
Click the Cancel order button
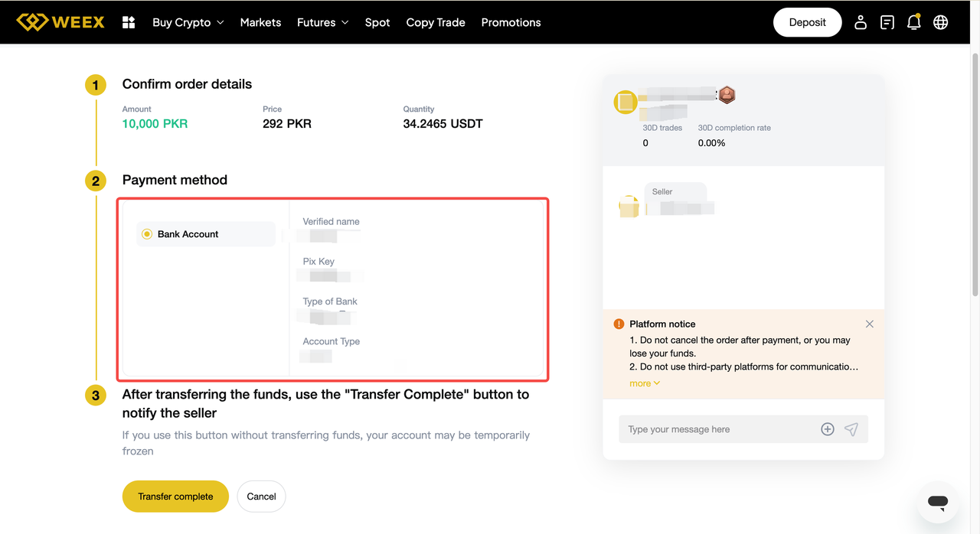261,497
